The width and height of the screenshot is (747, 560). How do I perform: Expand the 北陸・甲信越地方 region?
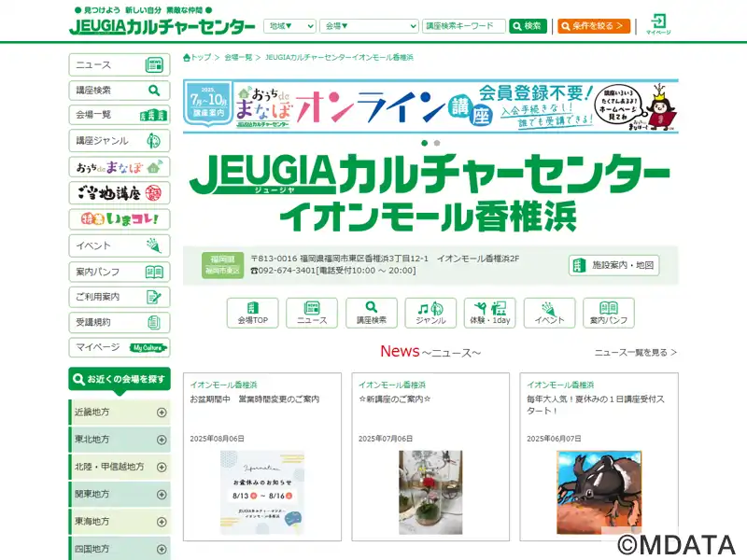(x=120, y=468)
